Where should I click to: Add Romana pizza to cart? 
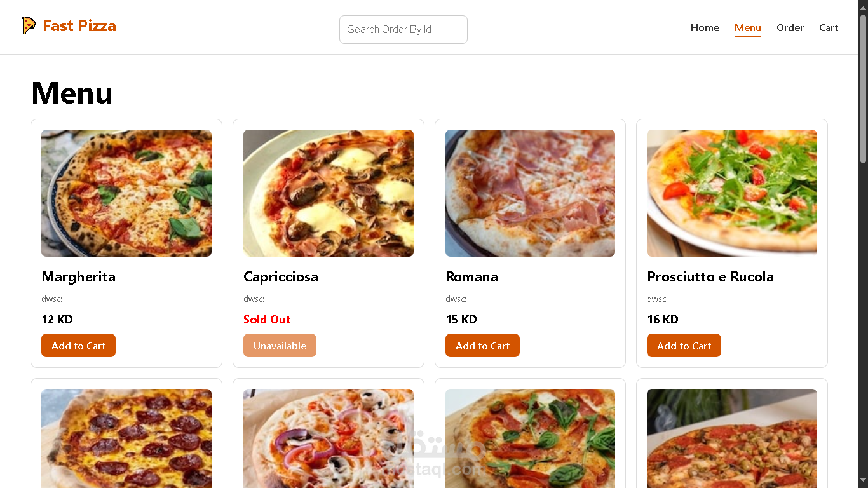[x=482, y=346]
